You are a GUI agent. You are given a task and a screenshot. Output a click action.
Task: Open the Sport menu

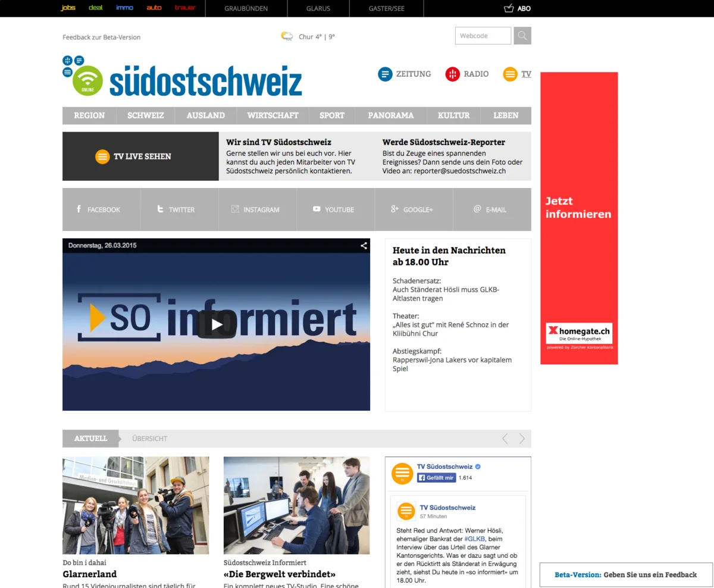[x=332, y=115]
